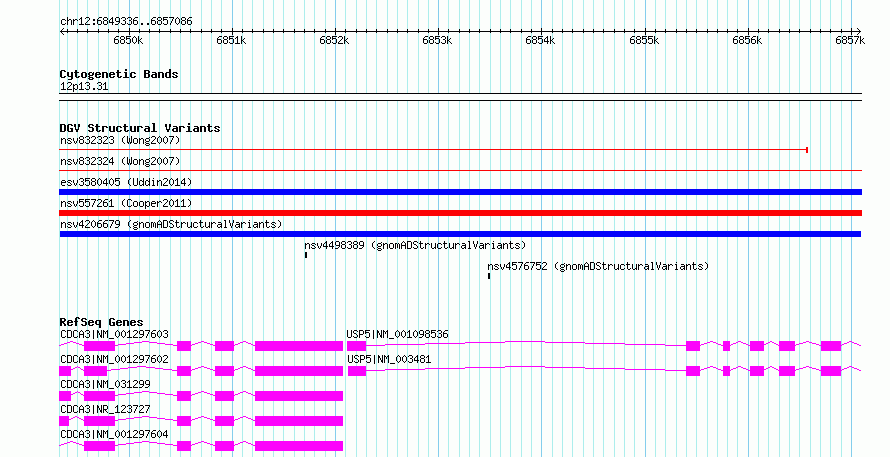Click the first exon box of USP5 NM_001098536
This screenshot has height=457, width=890.
click(x=356, y=346)
